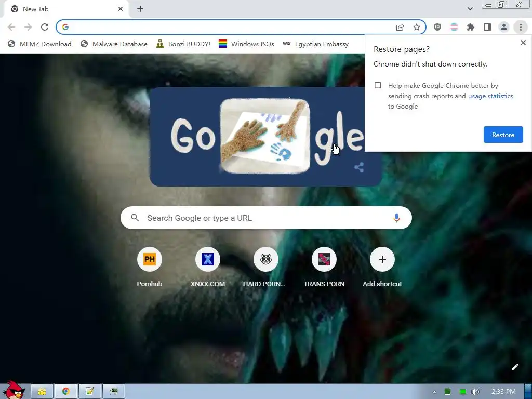The width and height of the screenshot is (532, 399).
Task: Click the dark green square tray icon
Action: 447,392
